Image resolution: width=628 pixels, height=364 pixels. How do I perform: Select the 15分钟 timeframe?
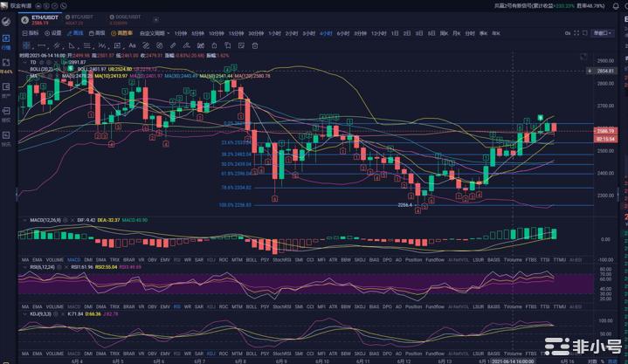[236, 34]
